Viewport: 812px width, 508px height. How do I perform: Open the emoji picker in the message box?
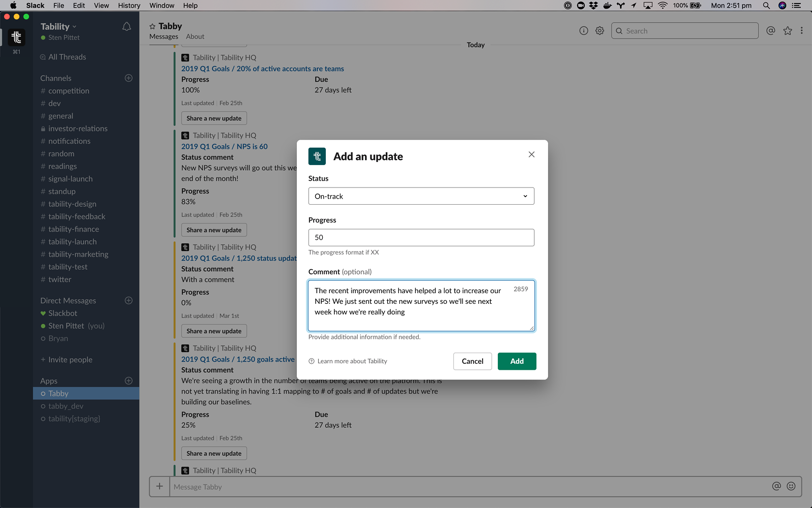[790, 486]
